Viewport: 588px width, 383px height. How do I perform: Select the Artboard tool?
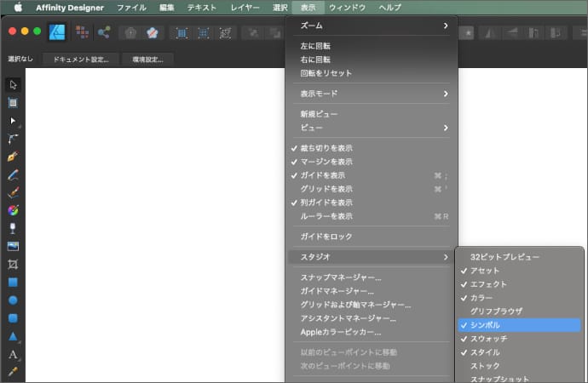(x=13, y=102)
